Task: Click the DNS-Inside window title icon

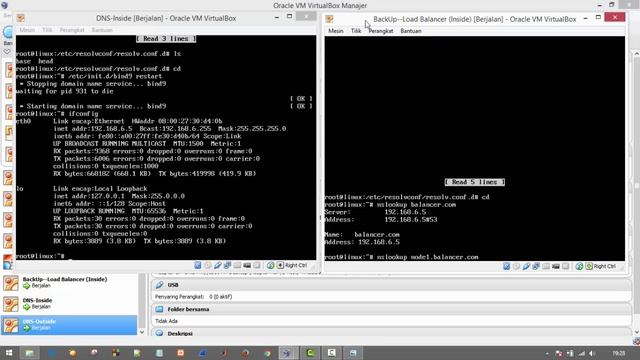Action: (x=21, y=18)
